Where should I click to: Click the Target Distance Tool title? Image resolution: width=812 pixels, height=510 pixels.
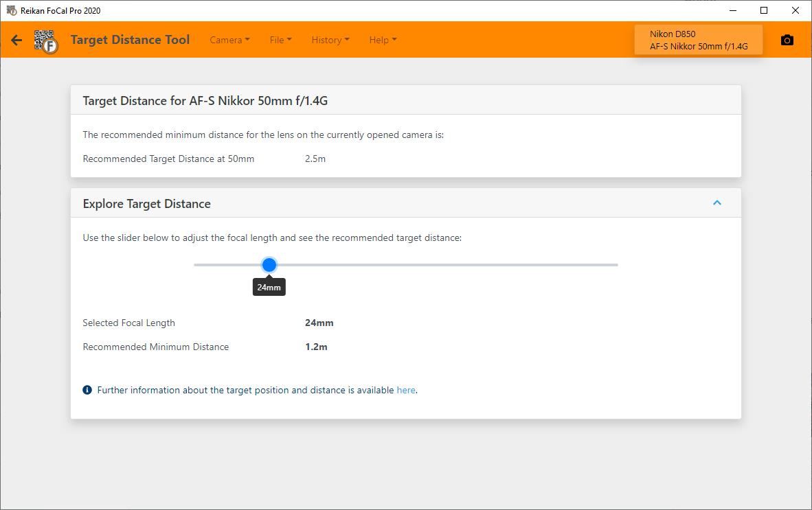pos(130,40)
